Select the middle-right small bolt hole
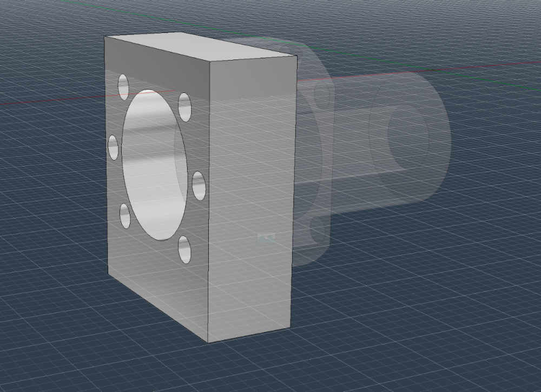Image resolution: width=541 pixels, height=392 pixels. [199, 185]
